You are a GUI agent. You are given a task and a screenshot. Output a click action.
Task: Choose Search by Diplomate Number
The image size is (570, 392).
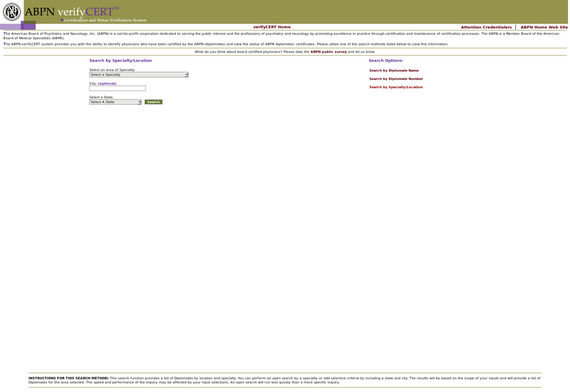(396, 79)
